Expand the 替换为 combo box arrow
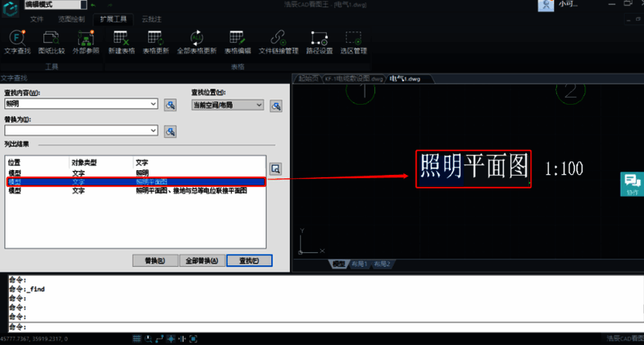The width and height of the screenshot is (644, 345). tap(153, 131)
